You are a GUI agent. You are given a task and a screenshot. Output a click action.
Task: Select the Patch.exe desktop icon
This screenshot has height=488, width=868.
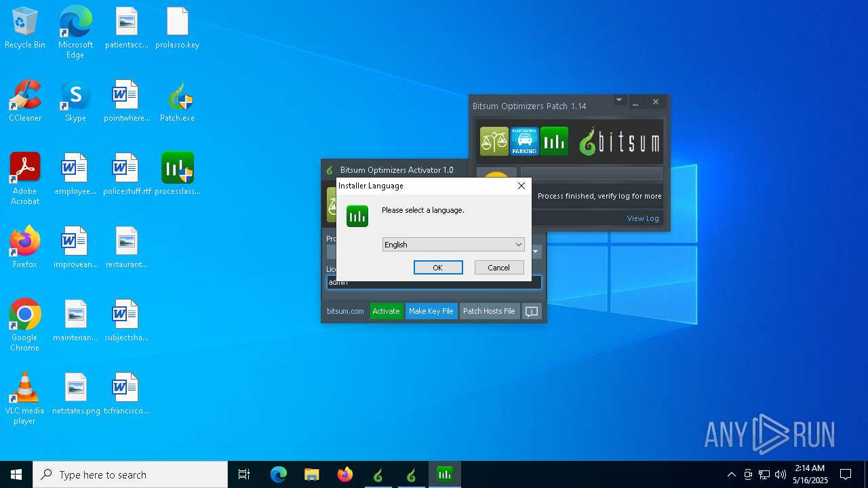click(177, 101)
